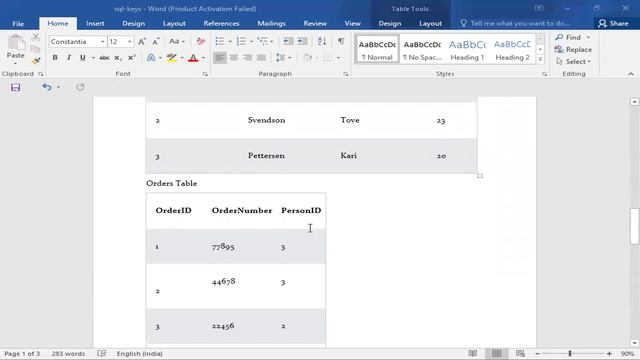
Task: Select the Format Painter brush
Action: click(36, 61)
